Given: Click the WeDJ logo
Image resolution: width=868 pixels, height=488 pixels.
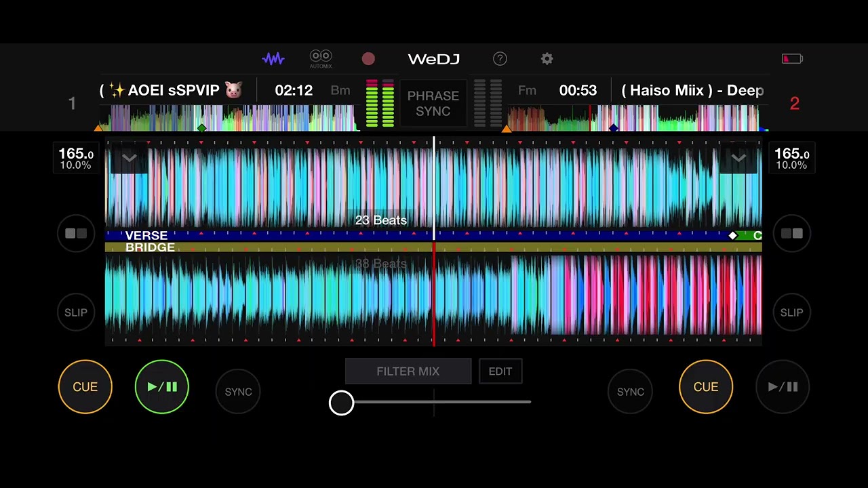Looking at the screenshot, I should tap(434, 59).
